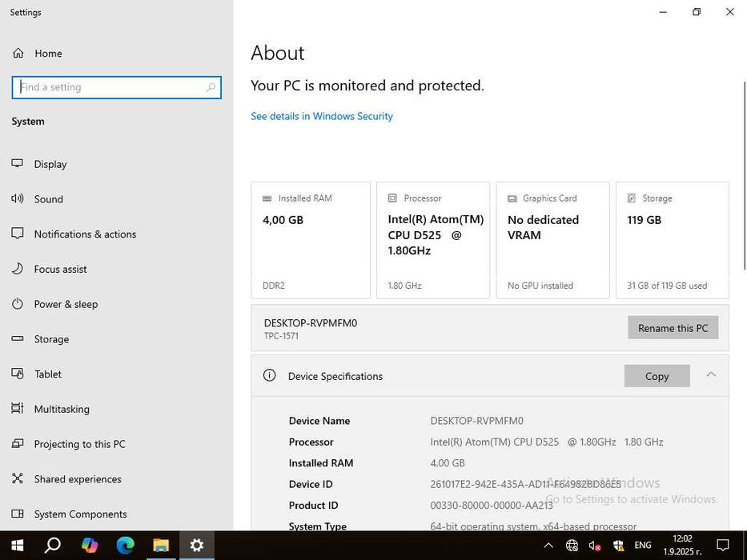
Task: Click the Processor chip icon on card
Action: 392,198
